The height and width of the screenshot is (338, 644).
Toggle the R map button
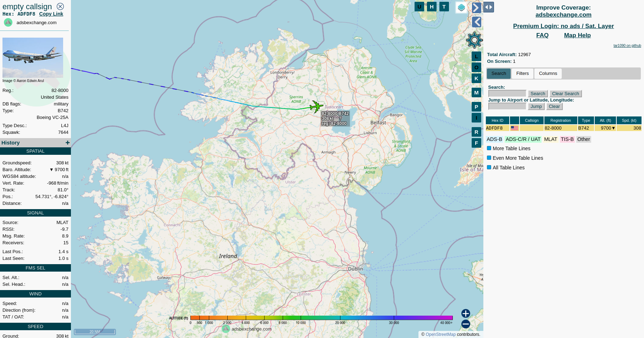476,132
